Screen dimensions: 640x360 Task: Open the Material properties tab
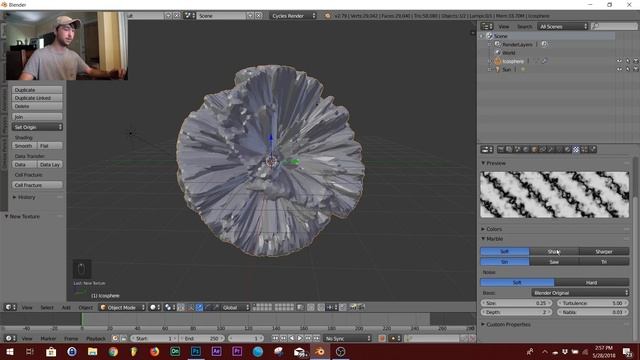(567, 149)
